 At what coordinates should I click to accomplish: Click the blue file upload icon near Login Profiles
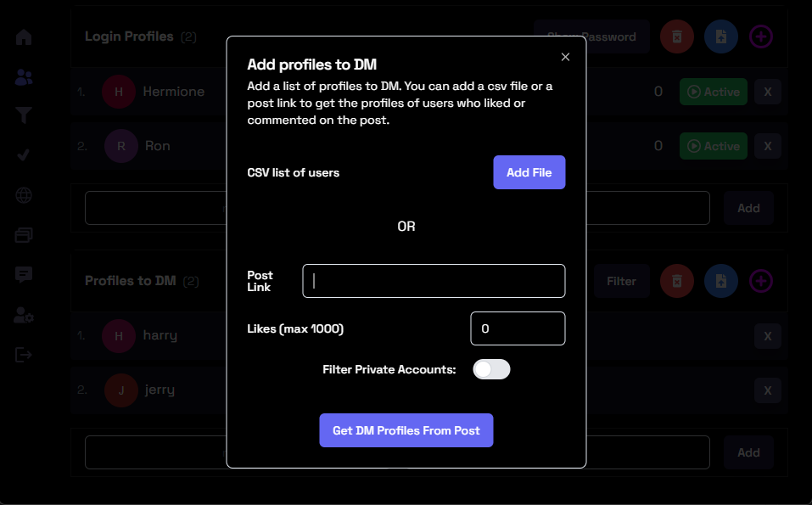[x=720, y=36]
